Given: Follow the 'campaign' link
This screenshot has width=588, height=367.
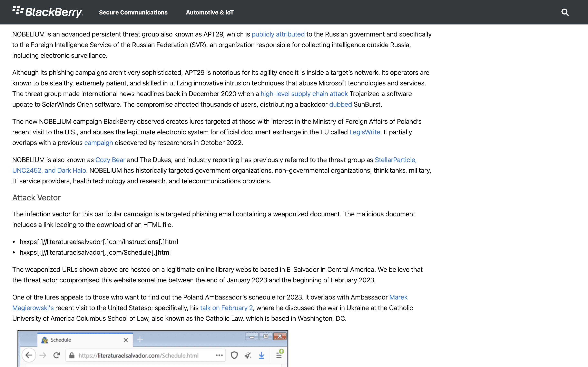Looking at the screenshot, I should click(x=99, y=143).
